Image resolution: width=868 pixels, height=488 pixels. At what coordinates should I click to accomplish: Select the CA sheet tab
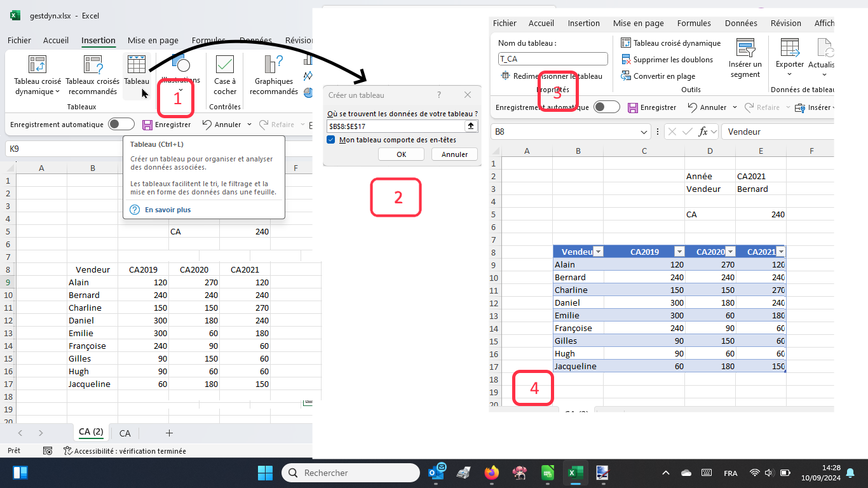click(x=124, y=433)
